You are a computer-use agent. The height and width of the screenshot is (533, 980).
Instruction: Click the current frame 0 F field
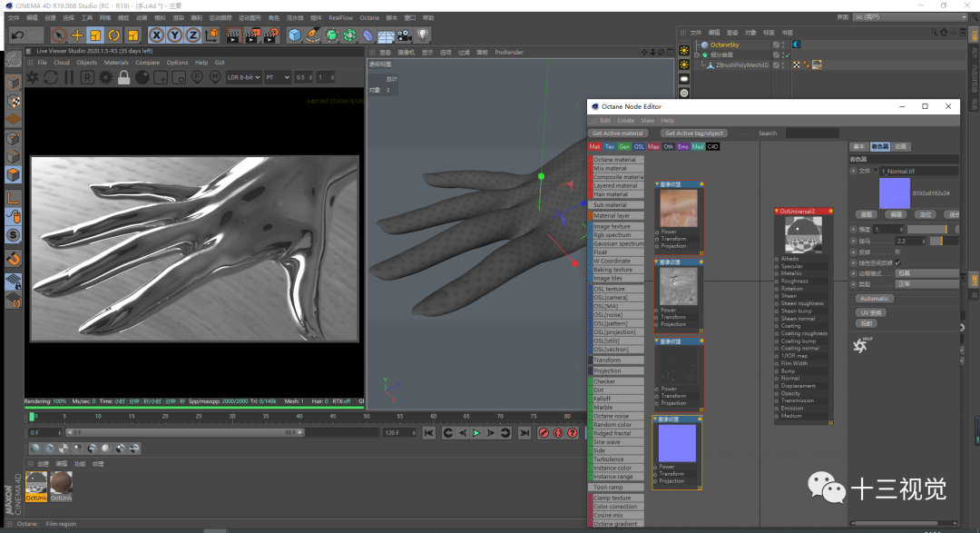click(45, 433)
